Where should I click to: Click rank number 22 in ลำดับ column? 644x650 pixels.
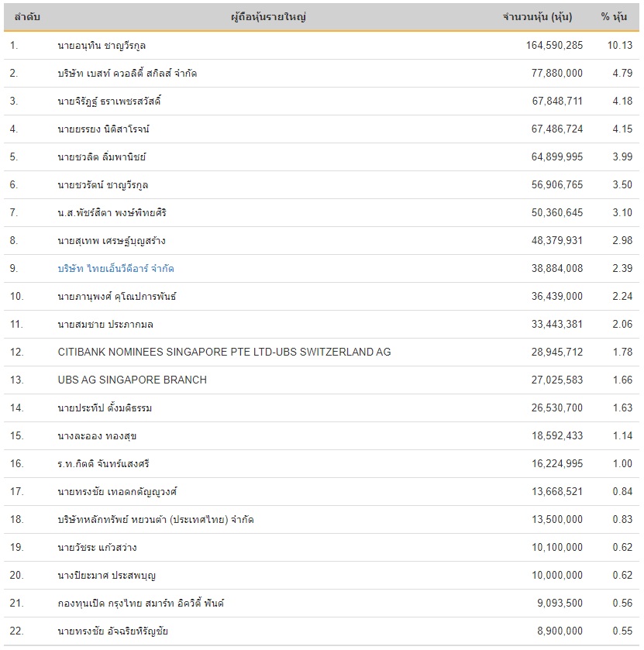17,631
